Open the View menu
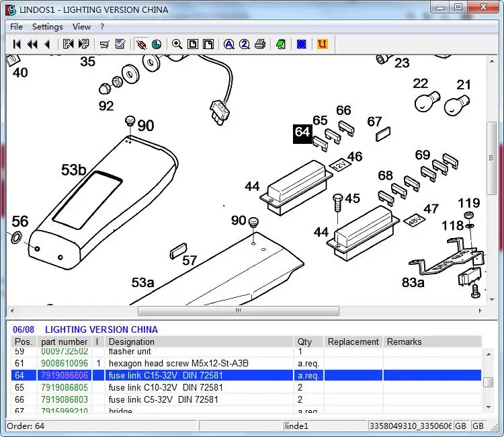 click(81, 27)
